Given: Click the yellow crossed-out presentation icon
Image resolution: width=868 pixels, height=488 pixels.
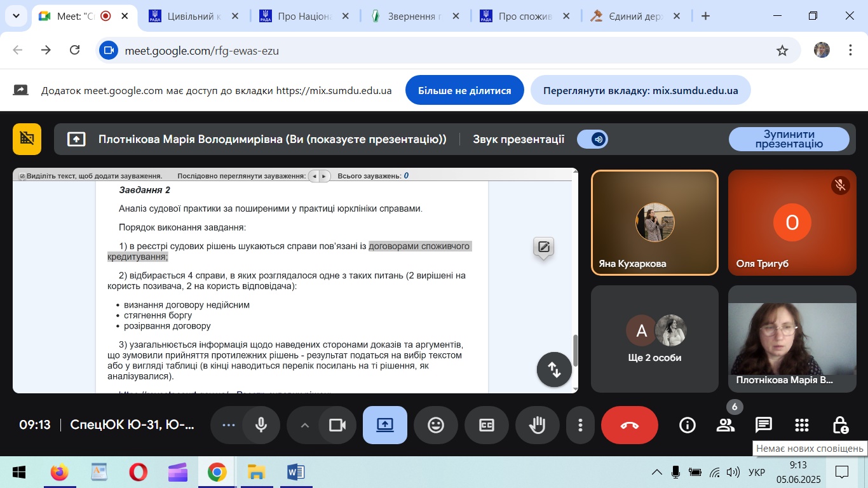Looking at the screenshot, I should point(27,139).
